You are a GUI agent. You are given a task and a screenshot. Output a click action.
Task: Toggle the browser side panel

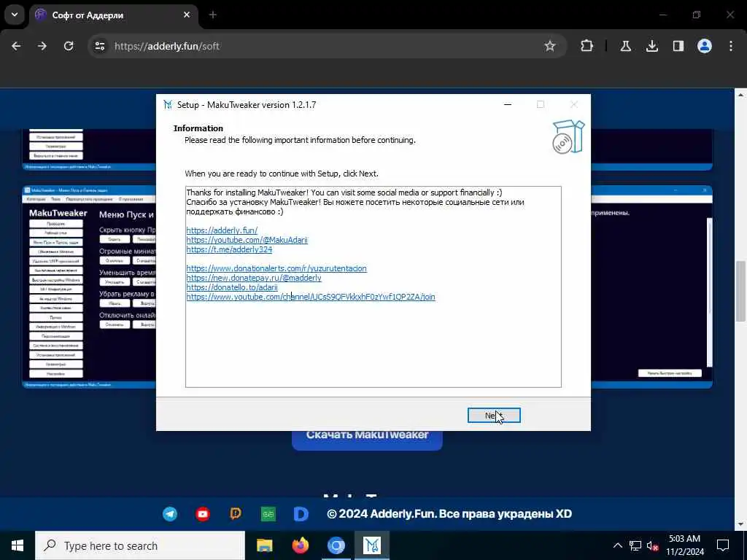(678, 46)
